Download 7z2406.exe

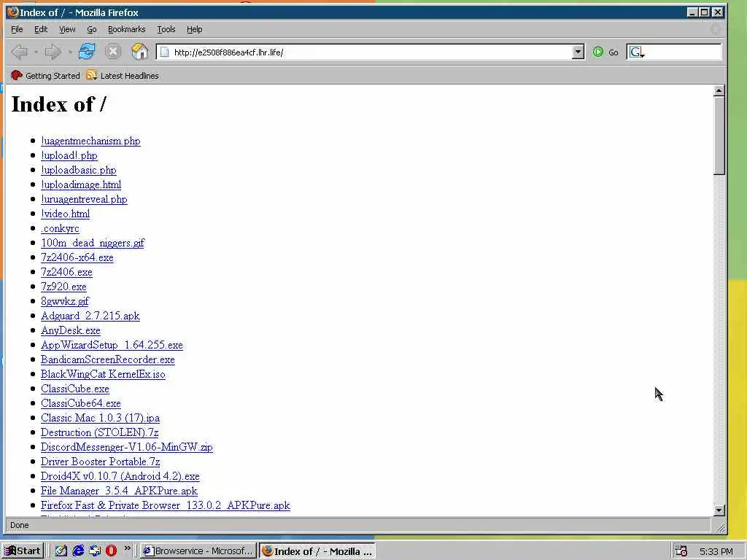(66, 273)
